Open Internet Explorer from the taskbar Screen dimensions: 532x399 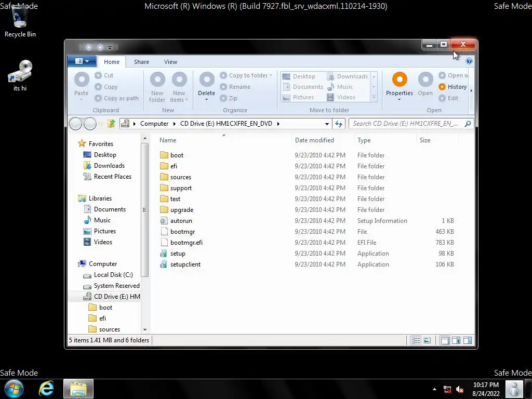(46, 389)
